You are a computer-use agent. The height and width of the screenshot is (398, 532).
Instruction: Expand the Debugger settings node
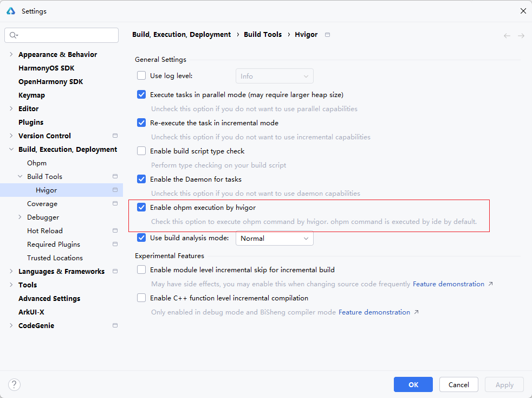pyautogui.click(x=20, y=217)
